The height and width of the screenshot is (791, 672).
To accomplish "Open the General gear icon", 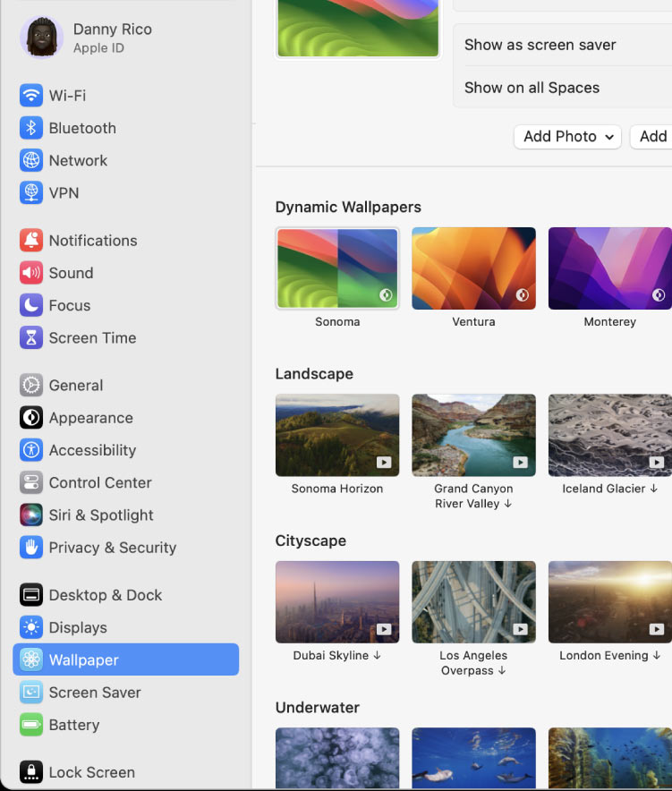I will coord(31,386).
